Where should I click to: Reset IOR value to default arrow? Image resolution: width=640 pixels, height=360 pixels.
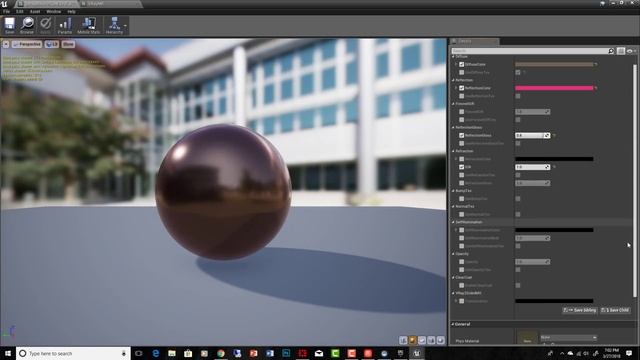pos(554,167)
